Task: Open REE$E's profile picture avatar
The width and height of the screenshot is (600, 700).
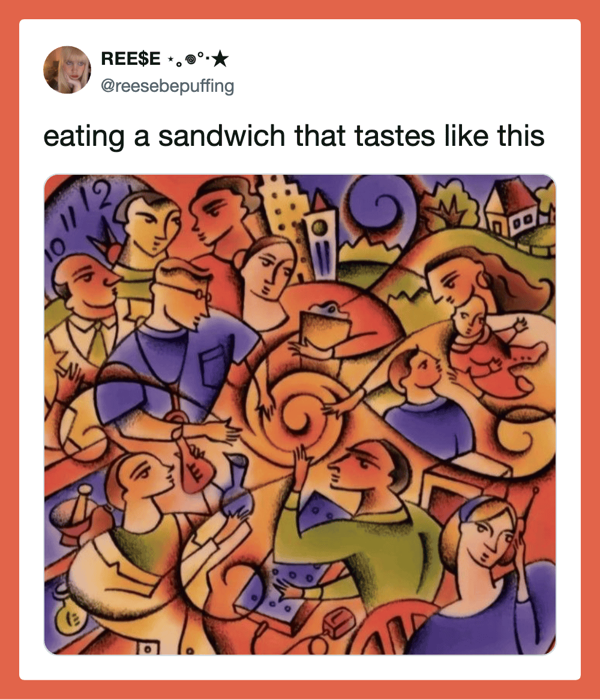Action: [67, 70]
